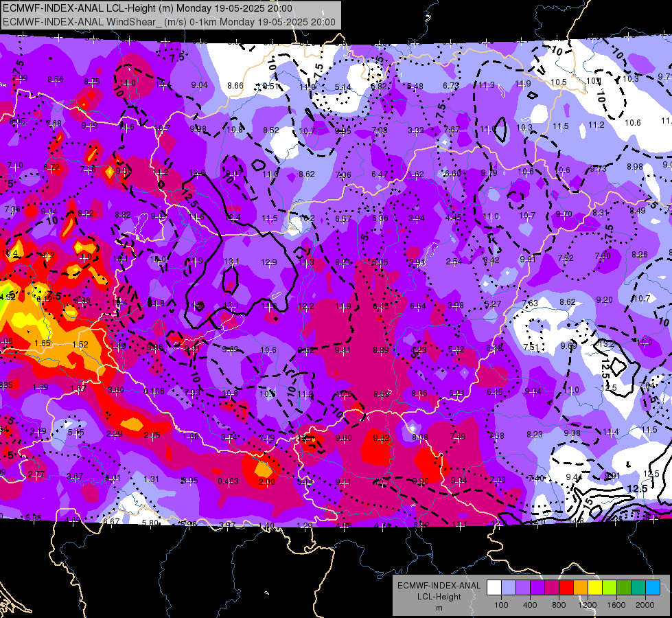Click the legend tick label 2000
The height and width of the screenshot is (618, 672).
pyautogui.click(x=645, y=605)
